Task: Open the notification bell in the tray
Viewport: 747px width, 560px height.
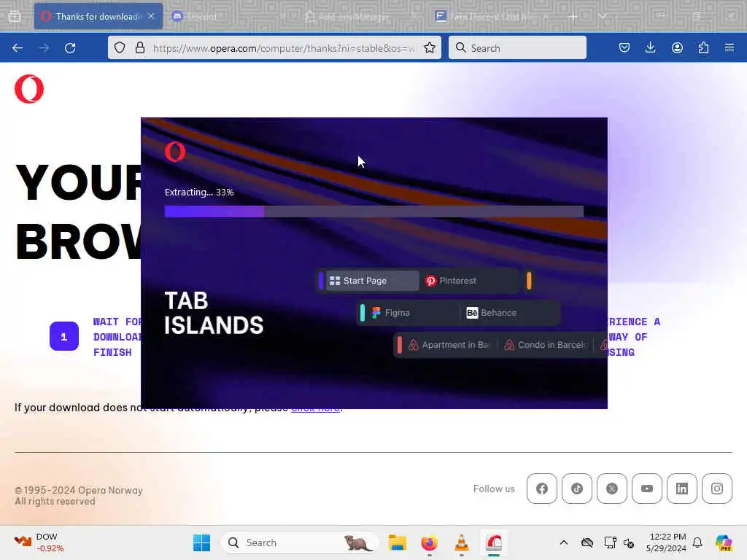Action: click(697, 542)
